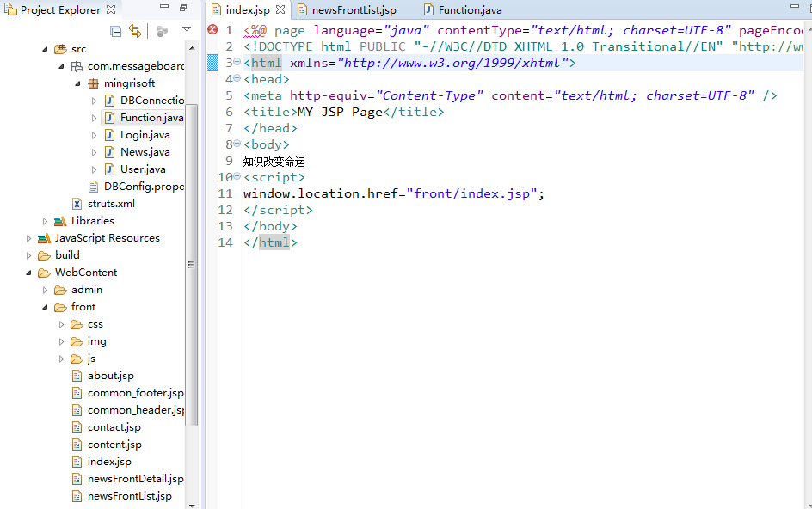Expand the build folder
The height and width of the screenshot is (509, 812).
(x=28, y=255)
